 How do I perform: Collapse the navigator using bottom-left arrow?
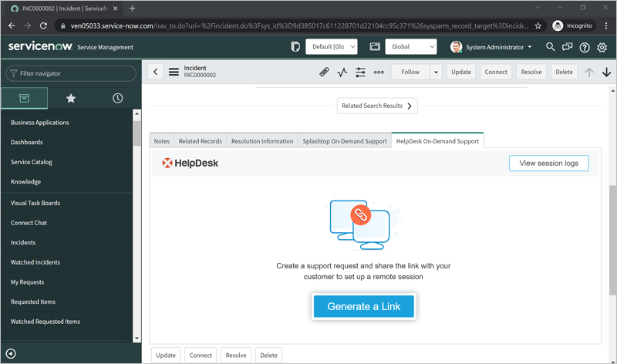click(11, 354)
